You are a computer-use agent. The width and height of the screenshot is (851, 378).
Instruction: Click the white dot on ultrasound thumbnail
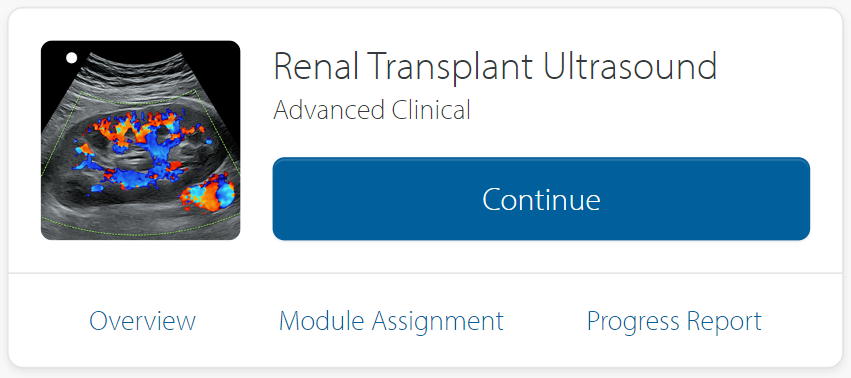71,58
